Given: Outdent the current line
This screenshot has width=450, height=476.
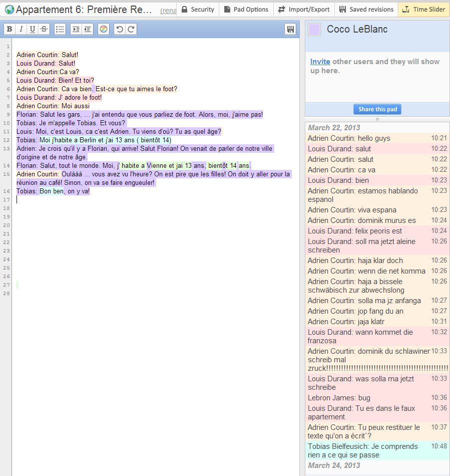Looking at the screenshot, I should [88, 30].
